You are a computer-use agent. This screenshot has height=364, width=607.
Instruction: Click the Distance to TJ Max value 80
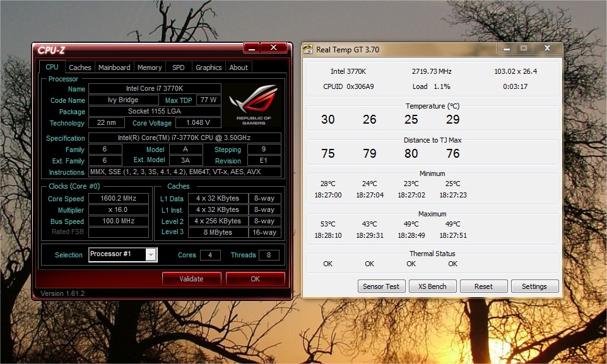411,153
